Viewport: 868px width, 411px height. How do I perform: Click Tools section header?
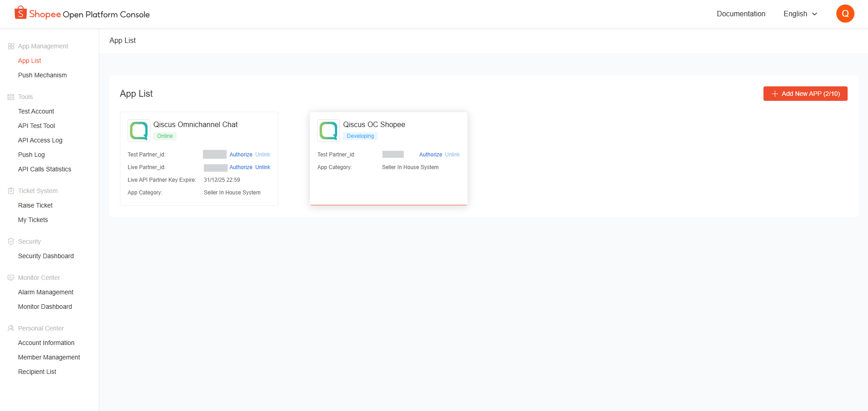[x=25, y=97]
